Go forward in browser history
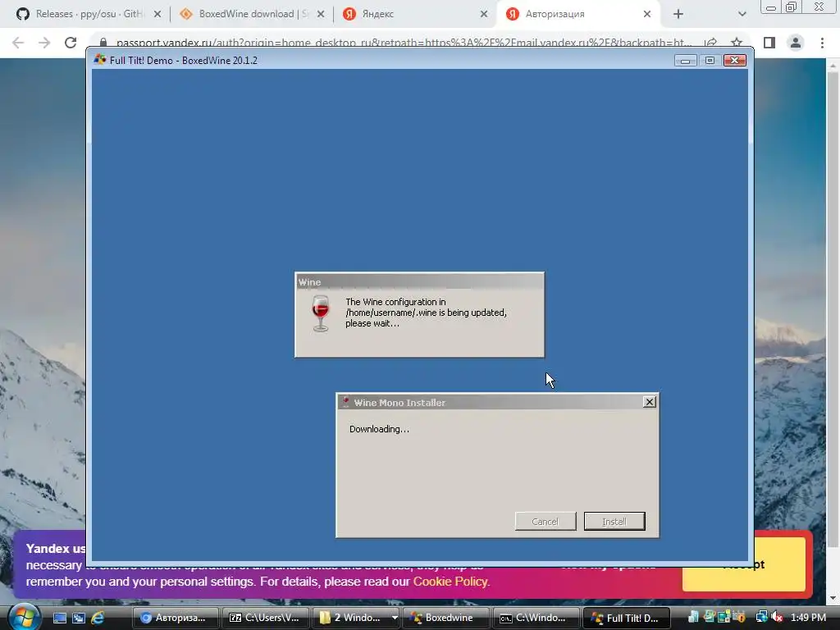The height and width of the screenshot is (630, 840). [44, 43]
